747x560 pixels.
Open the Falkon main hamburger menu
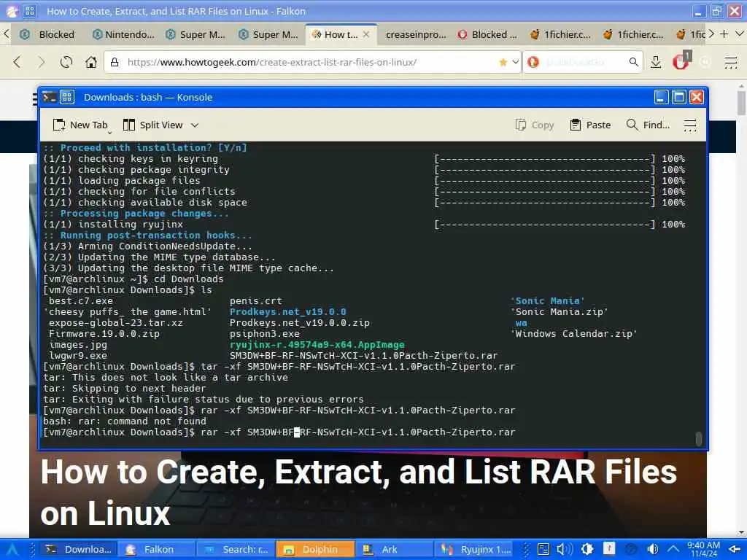pyautogui.click(x=731, y=63)
